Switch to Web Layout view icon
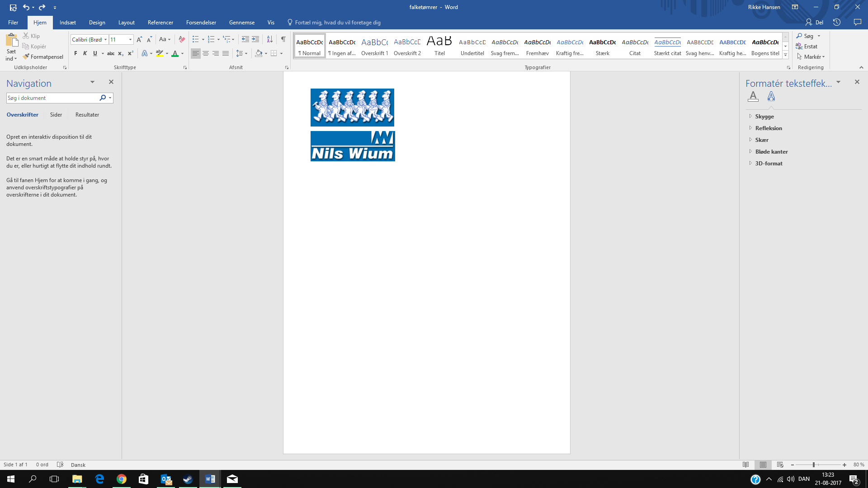The width and height of the screenshot is (868, 488). click(x=780, y=465)
